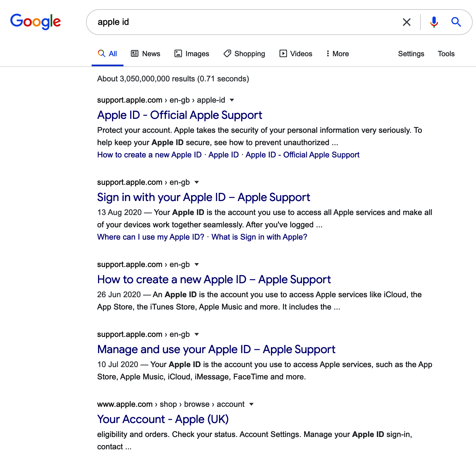476x456 pixels.
Task: Expand the arrow beside the apple-id URL
Action: (x=232, y=100)
